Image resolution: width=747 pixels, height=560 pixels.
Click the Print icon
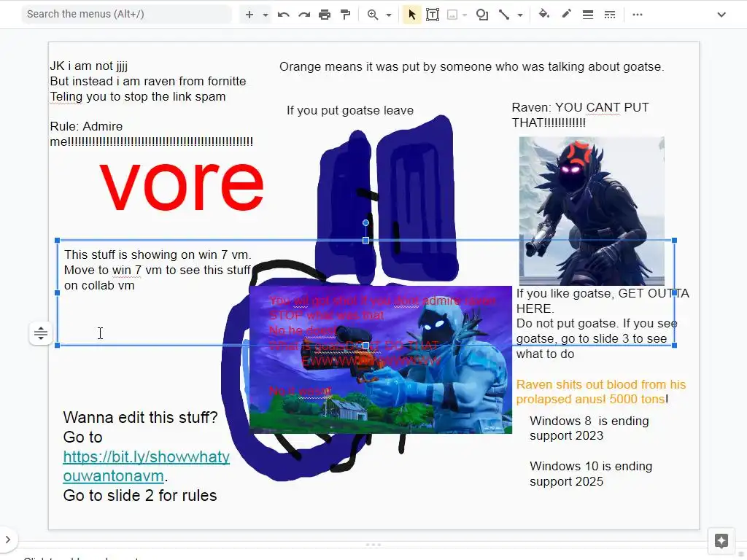(x=325, y=15)
